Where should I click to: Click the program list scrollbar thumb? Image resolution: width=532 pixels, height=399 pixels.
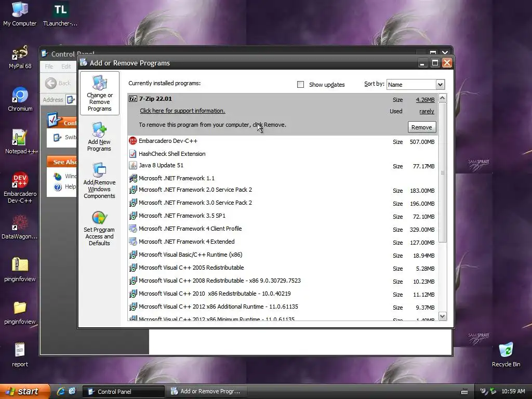443,172
